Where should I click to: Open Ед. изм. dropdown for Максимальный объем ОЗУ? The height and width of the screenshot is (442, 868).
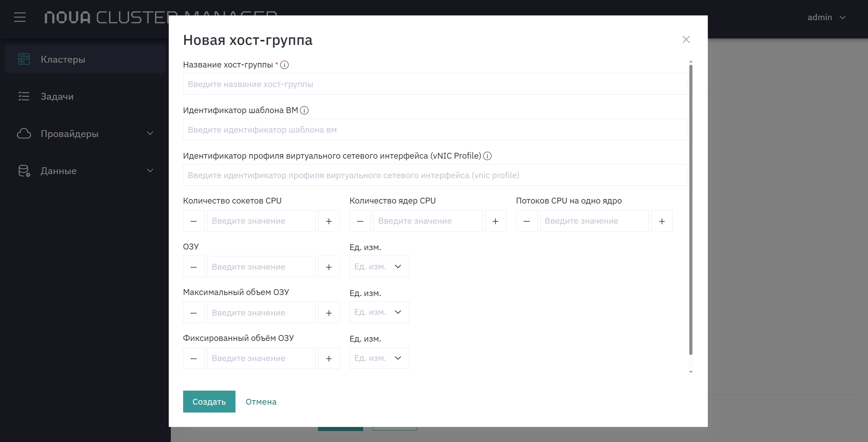379,312
